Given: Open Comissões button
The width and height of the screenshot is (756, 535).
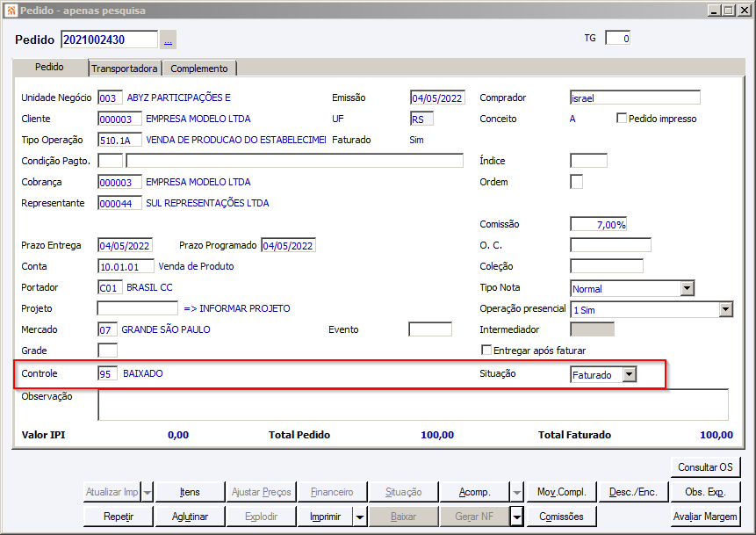Looking at the screenshot, I should 562,517.
